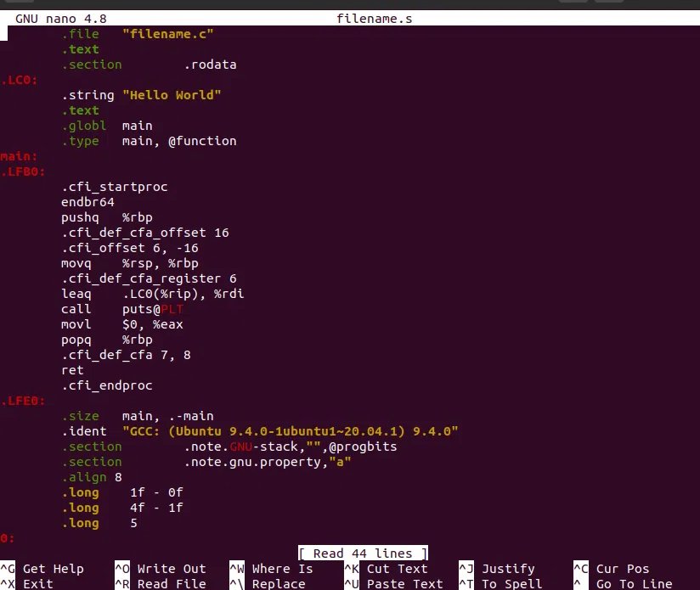Click the .cfi_def_cfa_register 6 line

click(x=149, y=278)
